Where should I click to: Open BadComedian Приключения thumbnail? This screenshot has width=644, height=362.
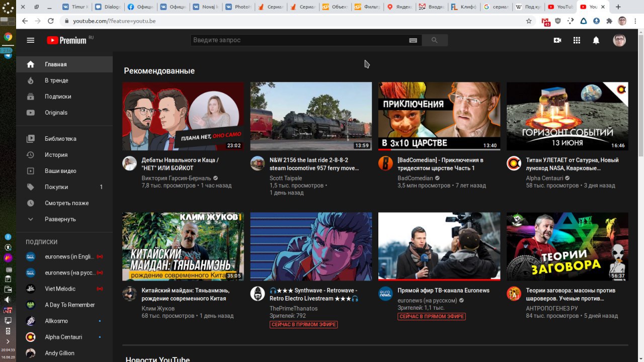pos(439,116)
